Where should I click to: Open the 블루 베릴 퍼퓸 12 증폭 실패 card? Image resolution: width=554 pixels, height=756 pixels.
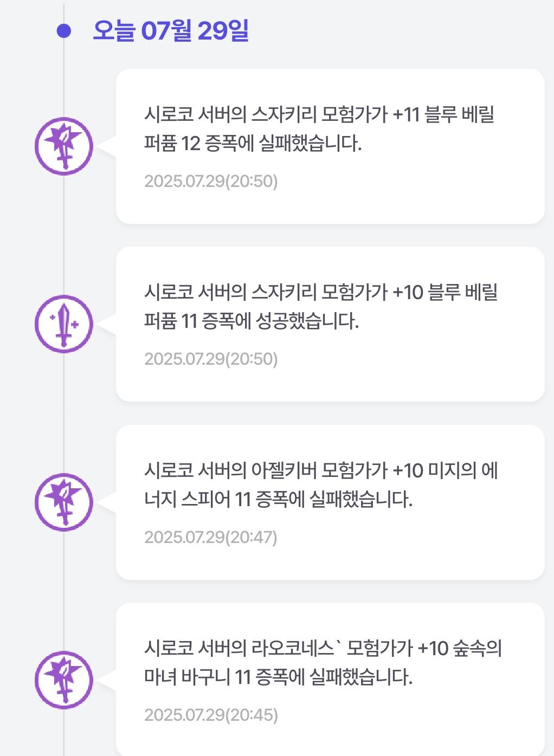coord(330,146)
